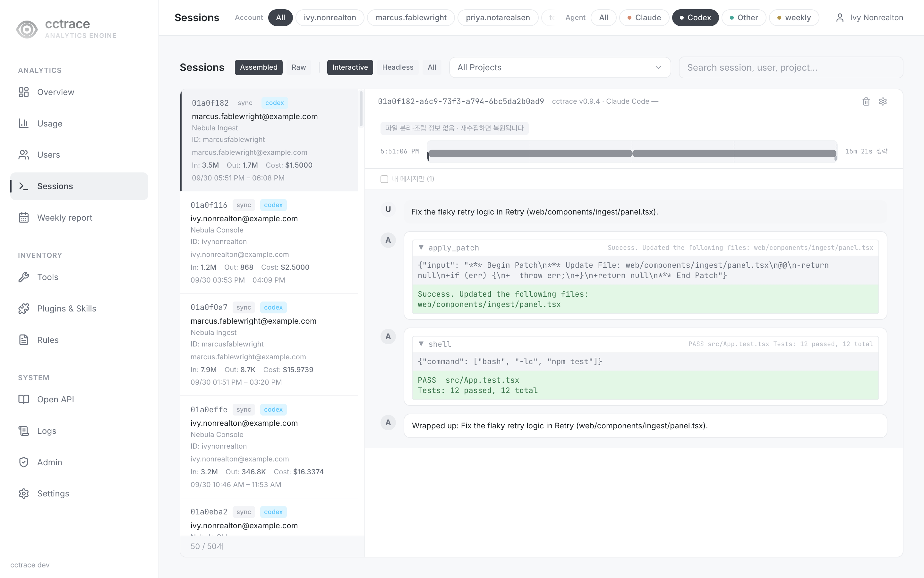Viewport: 924px width, 578px height.
Task: Open Admin via its shield icon
Action: click(24, 462)
